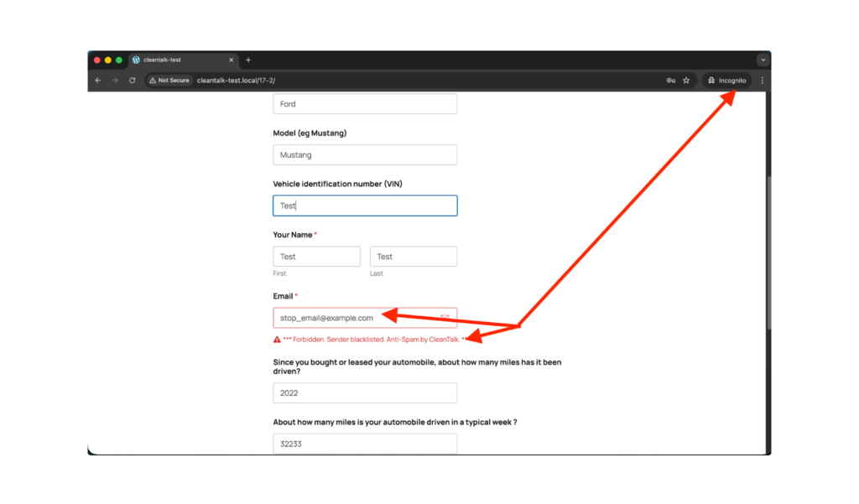Click the Email field with stop_email@example.com
The width and height of the screenshot is (859, 504).
click(352, 318)
